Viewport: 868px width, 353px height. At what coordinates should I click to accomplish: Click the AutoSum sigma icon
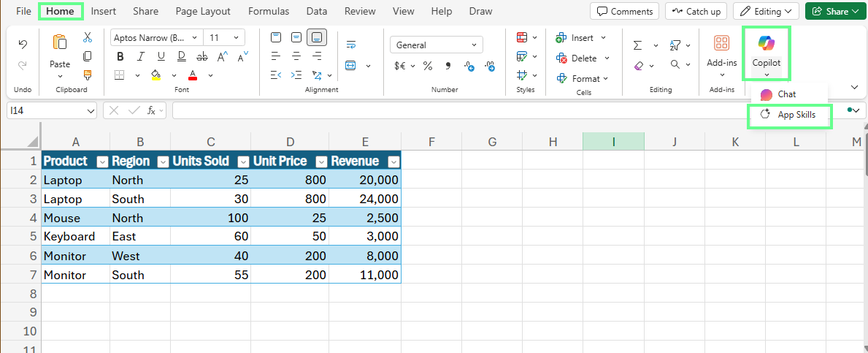(637, 45)
